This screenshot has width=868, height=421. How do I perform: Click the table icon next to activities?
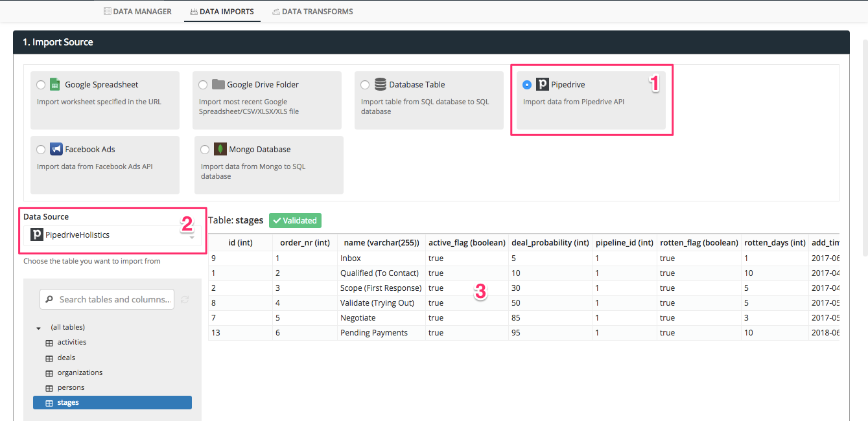(x=49, y=343)
